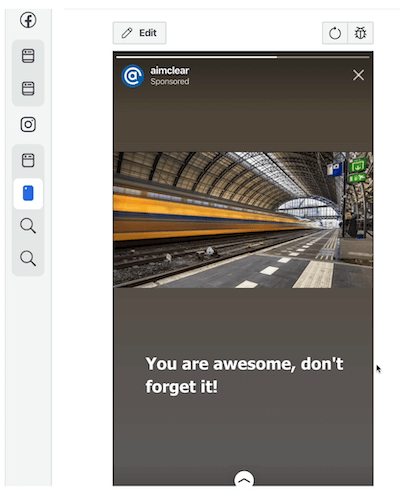400x499 pixels.
Task: Choose Instagram feed placement icon
Action: (28, 160)
